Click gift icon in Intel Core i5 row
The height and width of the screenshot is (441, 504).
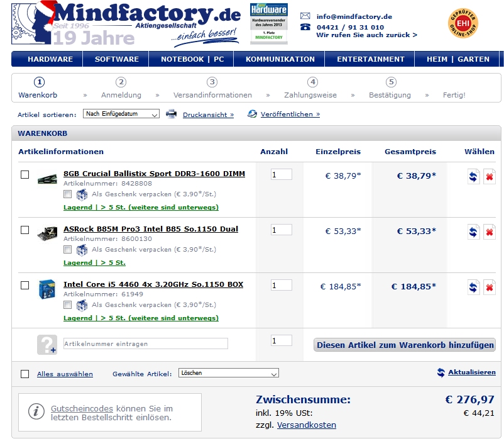coord(82,305)
